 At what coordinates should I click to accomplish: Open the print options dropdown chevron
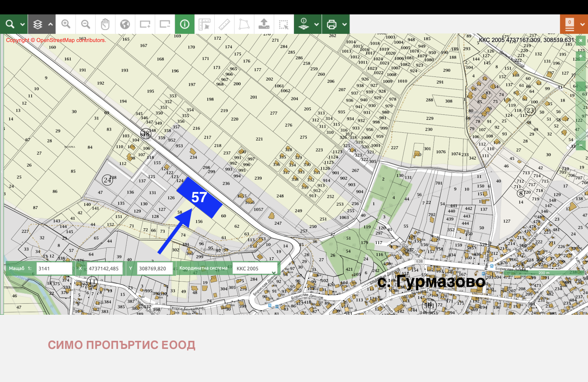pyautogui.click(x=345, y=24)
